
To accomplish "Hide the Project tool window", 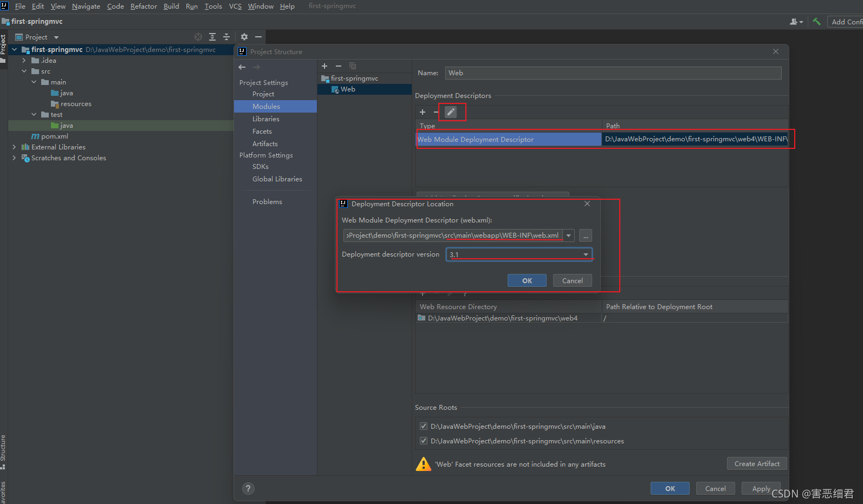I will click(258, 37).
